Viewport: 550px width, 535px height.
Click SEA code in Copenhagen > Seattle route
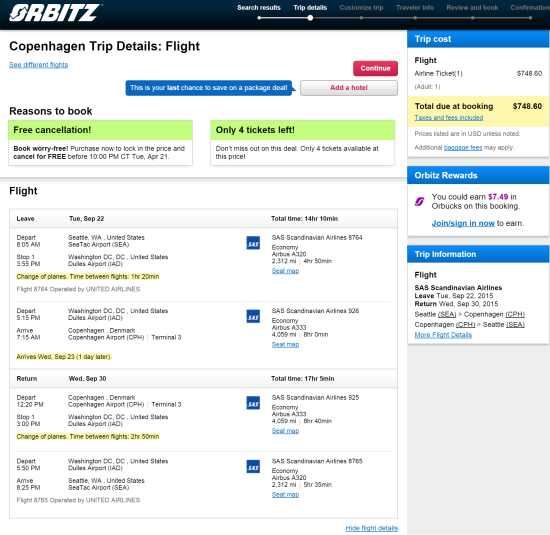[x=515, y=325]
